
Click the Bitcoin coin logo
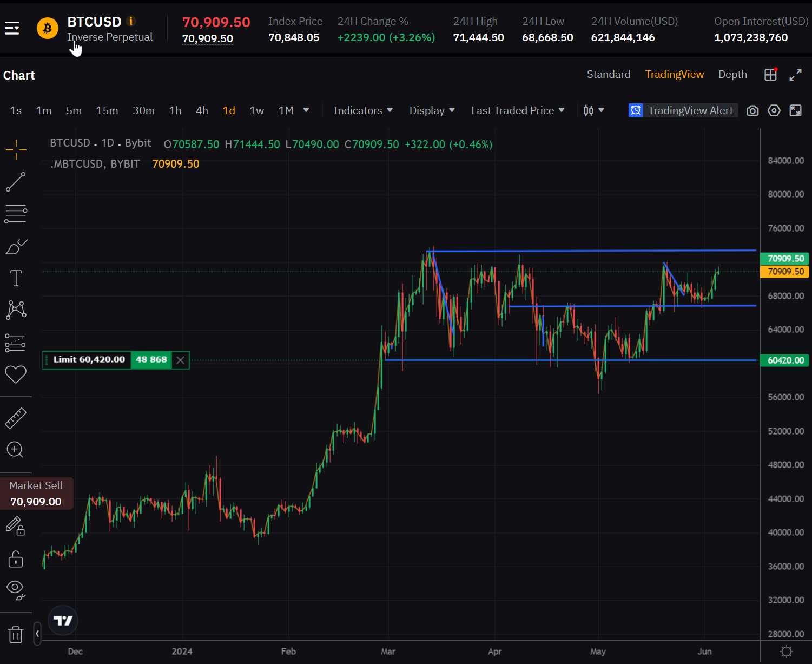pos(48,28)
